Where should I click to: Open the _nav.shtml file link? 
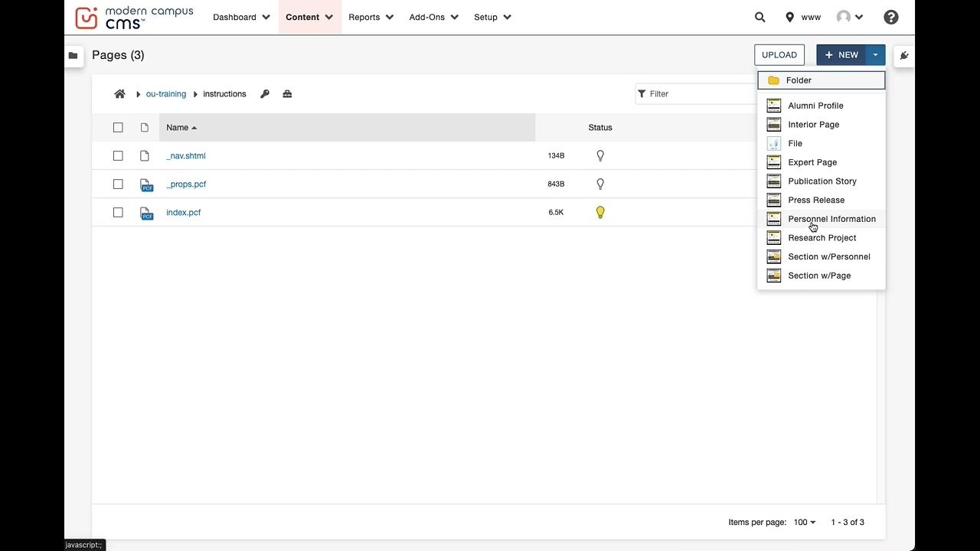186,155
